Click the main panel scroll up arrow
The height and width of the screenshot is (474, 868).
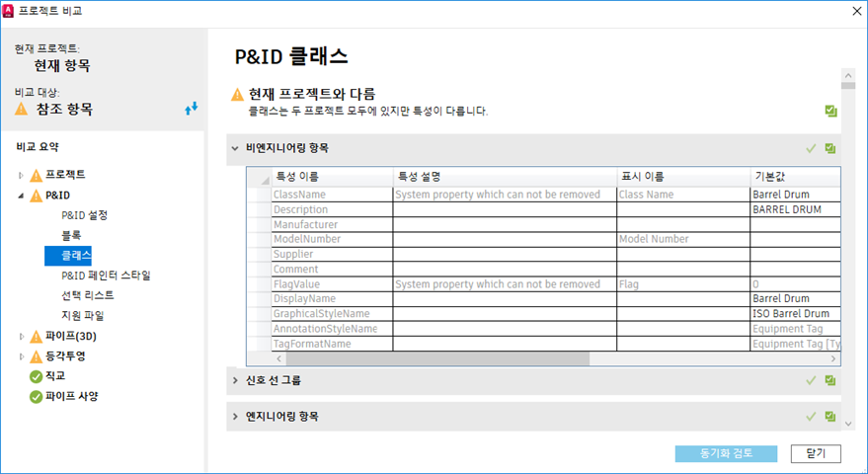pyautogui.click(x=848, y=75)
